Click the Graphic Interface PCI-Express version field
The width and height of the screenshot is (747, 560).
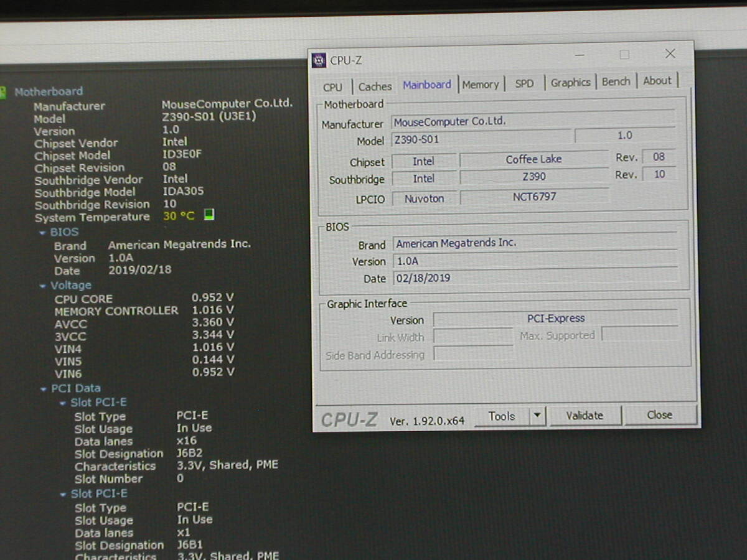(x=555, y=318)
